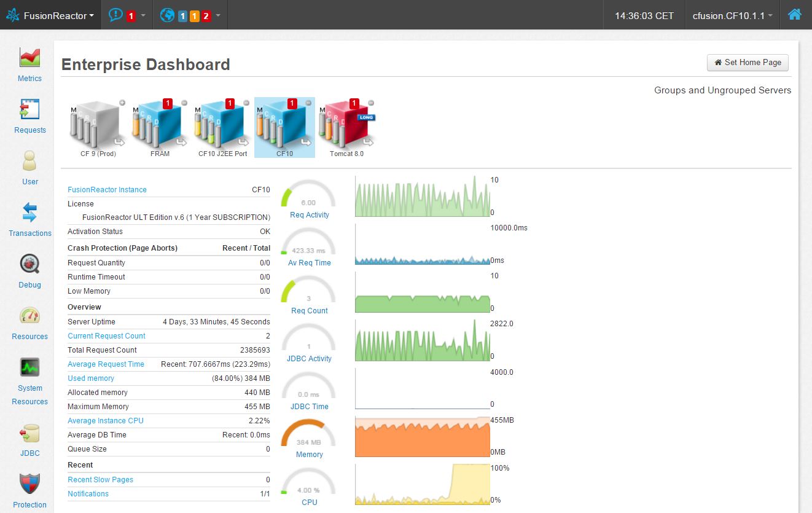Viewport: 812px width, 513px height.
Task: Click the Total Request Count value 2385693
Action: 255,350
